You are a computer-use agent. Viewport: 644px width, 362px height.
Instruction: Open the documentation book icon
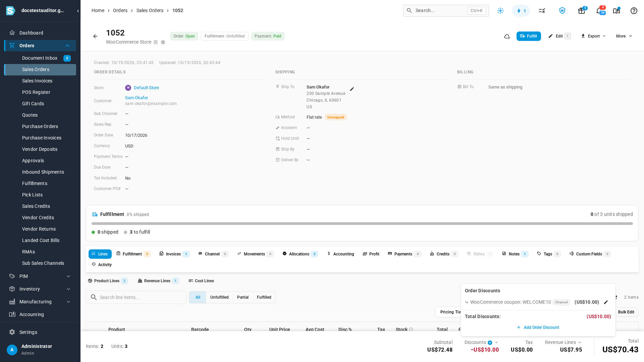click(616, 11)
